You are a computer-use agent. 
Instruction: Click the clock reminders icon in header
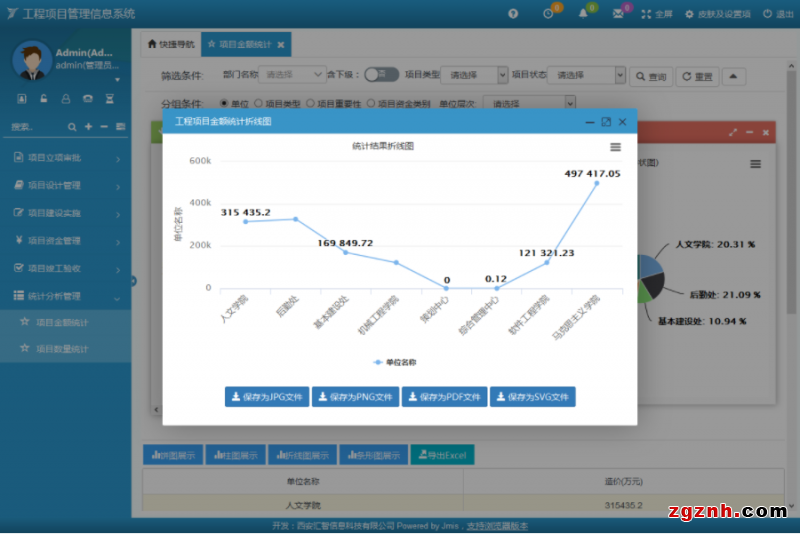pyautogui.click(x=548, y=14)
